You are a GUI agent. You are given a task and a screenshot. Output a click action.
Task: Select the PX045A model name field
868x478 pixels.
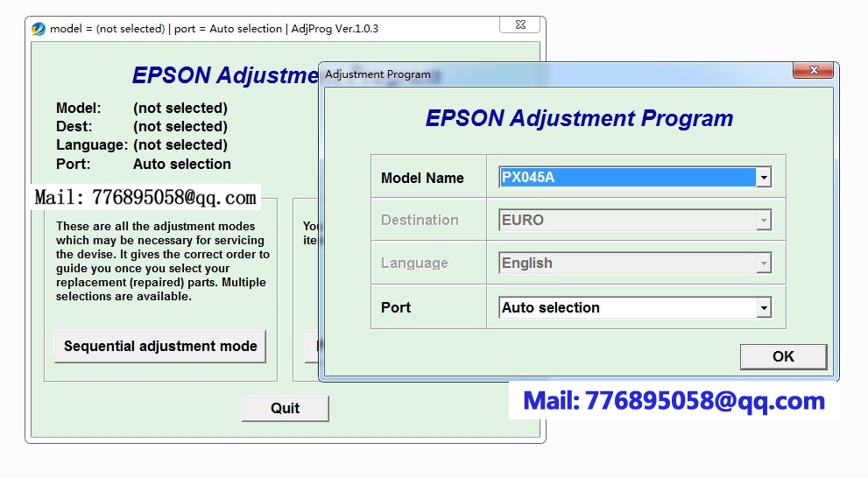click(626, 178)
